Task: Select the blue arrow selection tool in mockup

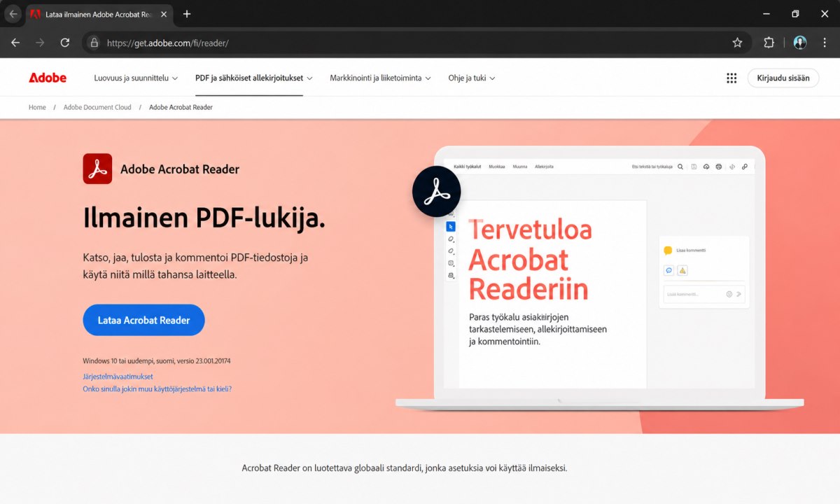Action: (451, 226)
